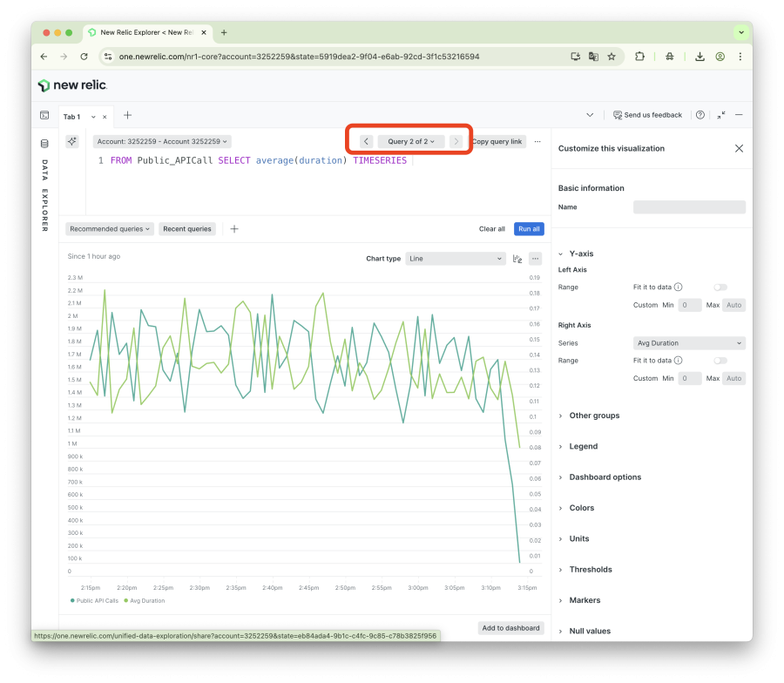784x683 pixels.
Task: Open the chart more options ellipsis
Action: 536,259
